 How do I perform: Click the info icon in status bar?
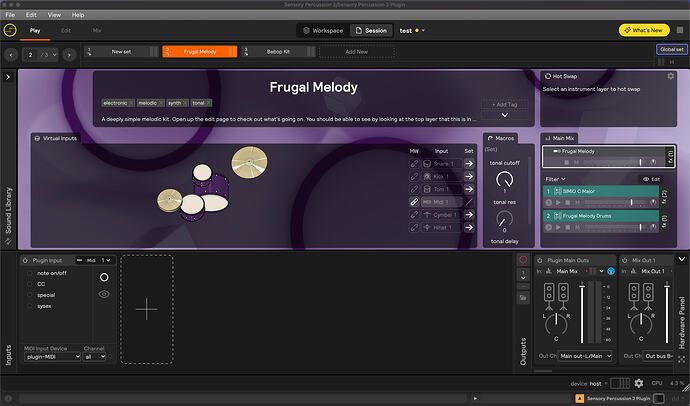(8, 399)
